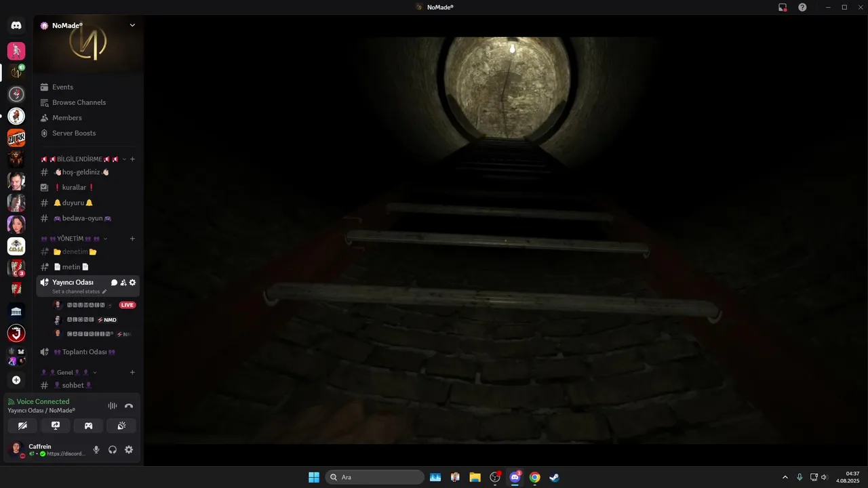
Task: Click the Voice Connected status text
Action: click(43, 402)
